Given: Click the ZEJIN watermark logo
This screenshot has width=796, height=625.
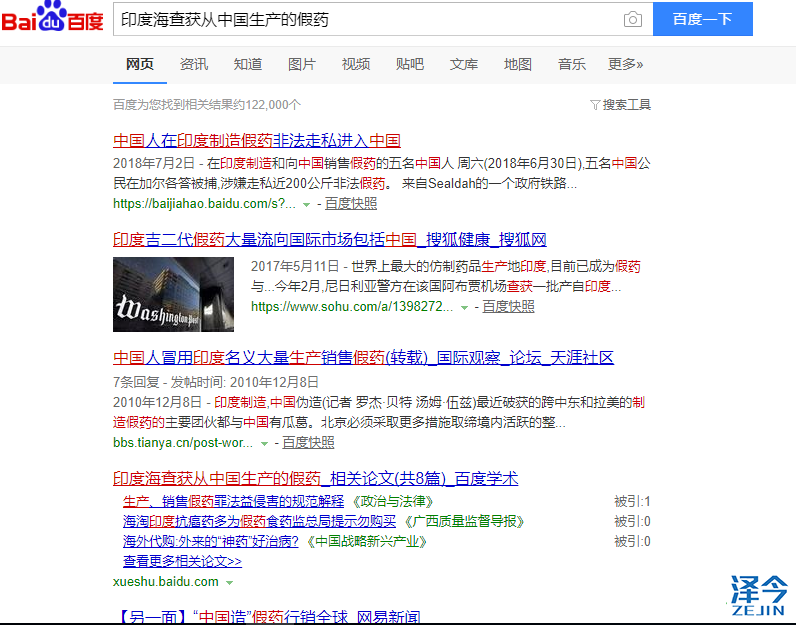Looking at the screenshot, I should click(x=758, y=597).
